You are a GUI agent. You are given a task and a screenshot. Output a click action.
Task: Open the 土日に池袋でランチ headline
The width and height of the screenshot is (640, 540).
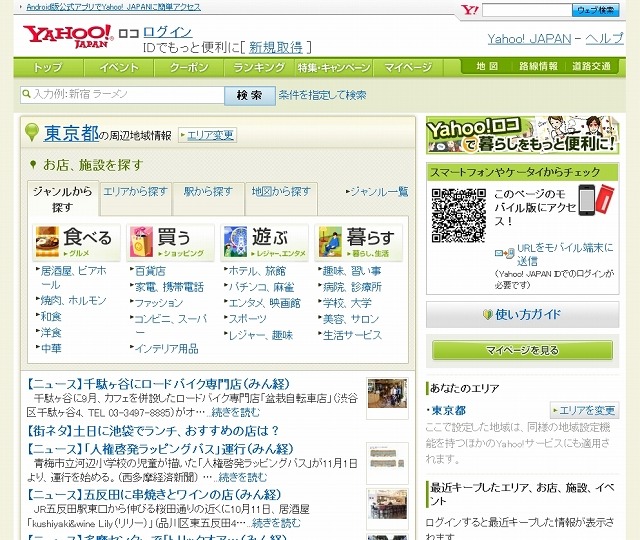153,431
